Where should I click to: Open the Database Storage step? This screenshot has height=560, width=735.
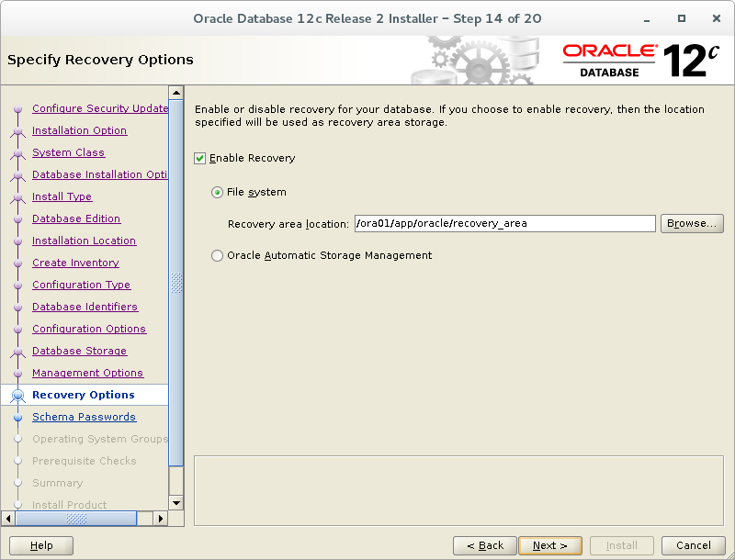point(79,351)
